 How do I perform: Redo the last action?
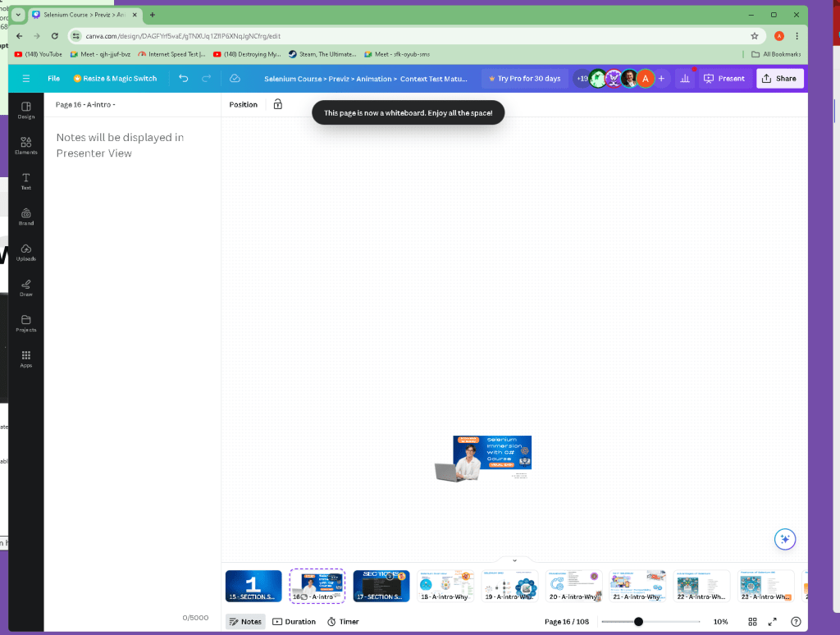tap(206, 78)
